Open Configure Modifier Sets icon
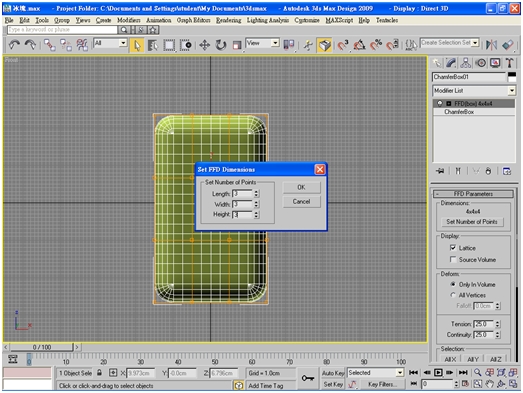Viewport: 523px width, 393px height. [x=507, y=171]
